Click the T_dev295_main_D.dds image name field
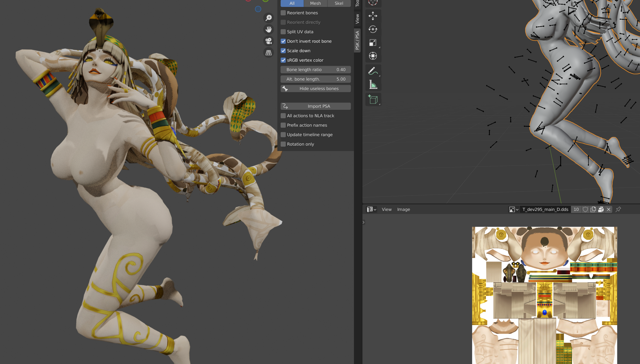640x364 pixels. click(x=545, y=209)
